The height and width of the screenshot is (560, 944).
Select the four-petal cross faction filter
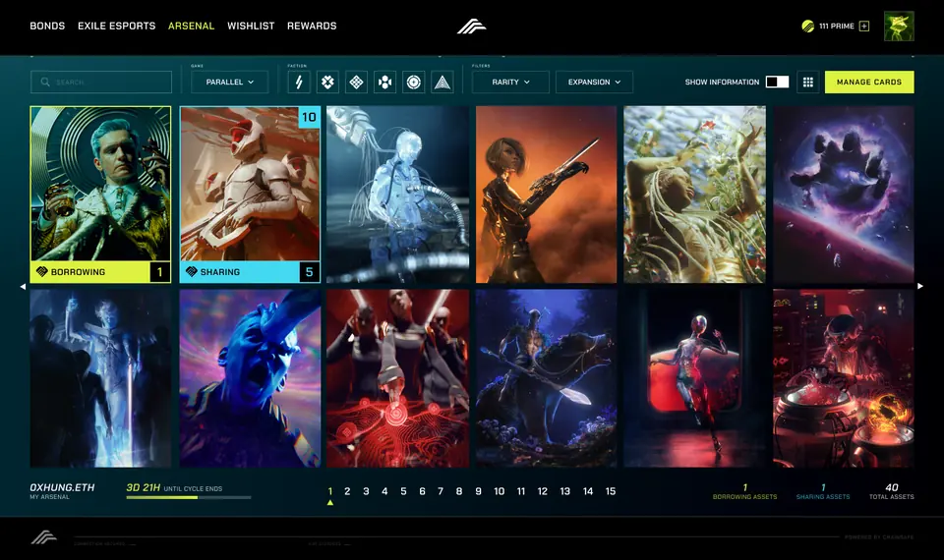[327, 82]
